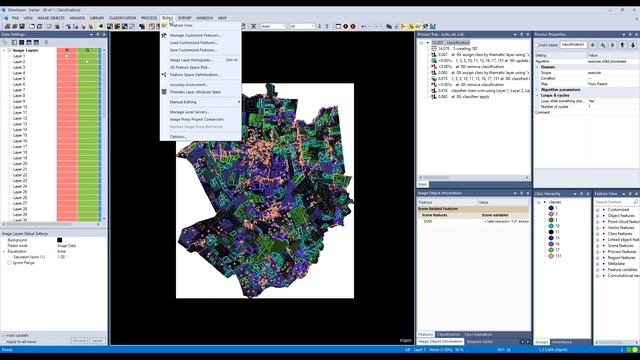This screenshot has height=360, width=640.
Task: Click the execute process green arrow icon
Action: coord(613,45)
